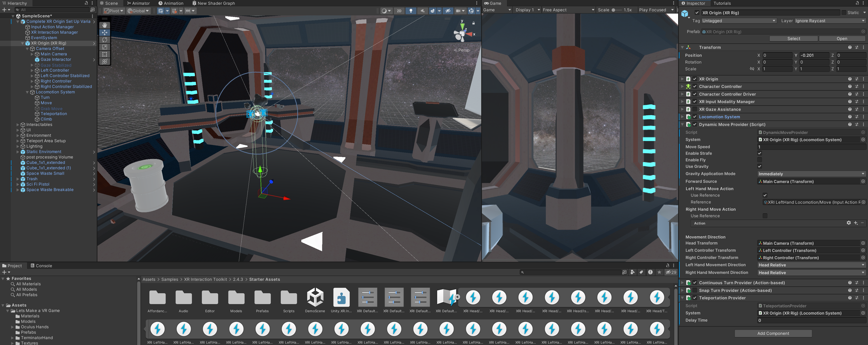Select the Hand view tool
The height and width of the screenshot is (345, 868).
click(104, 25)
